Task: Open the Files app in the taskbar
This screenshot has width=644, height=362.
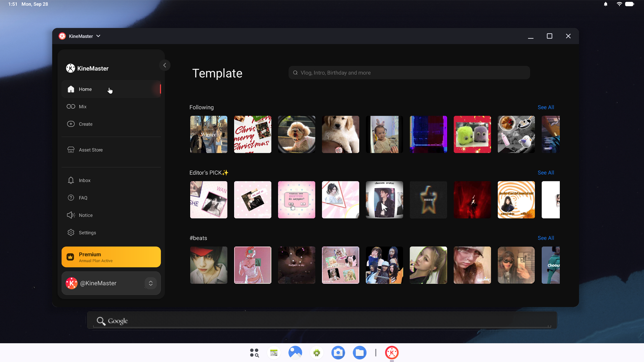Action: coord(360,353)
